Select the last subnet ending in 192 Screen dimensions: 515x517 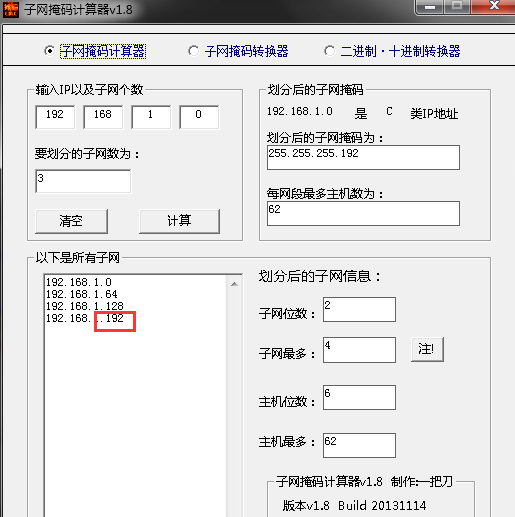[x=85, y=318]
